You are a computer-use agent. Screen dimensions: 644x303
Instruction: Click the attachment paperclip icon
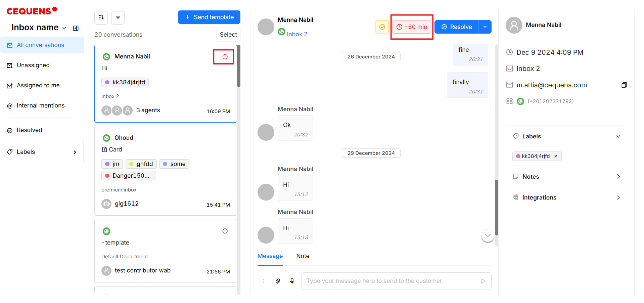coord(278,281)
